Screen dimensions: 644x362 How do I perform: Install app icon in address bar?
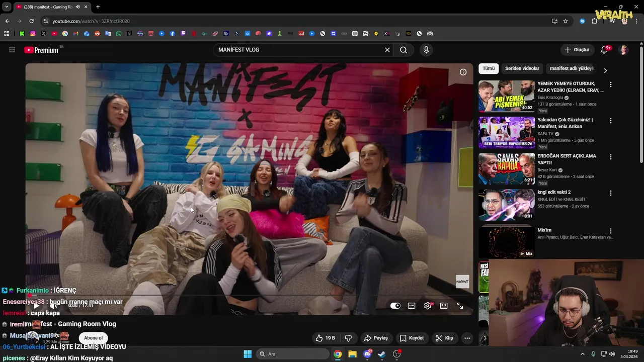pos(554,21)
